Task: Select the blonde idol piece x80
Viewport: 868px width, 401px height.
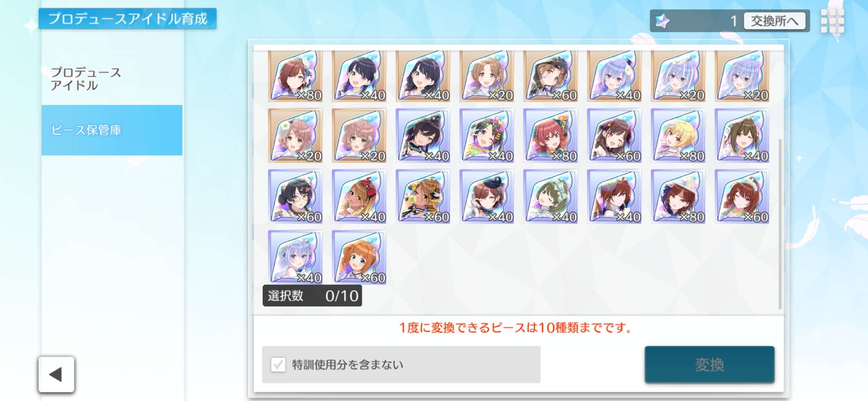Action: click(678, 136)
